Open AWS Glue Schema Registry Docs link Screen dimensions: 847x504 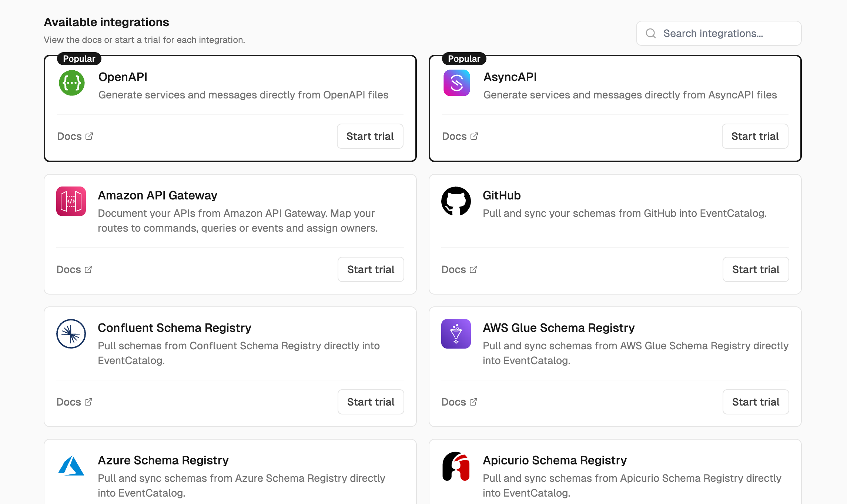(459, 402)
